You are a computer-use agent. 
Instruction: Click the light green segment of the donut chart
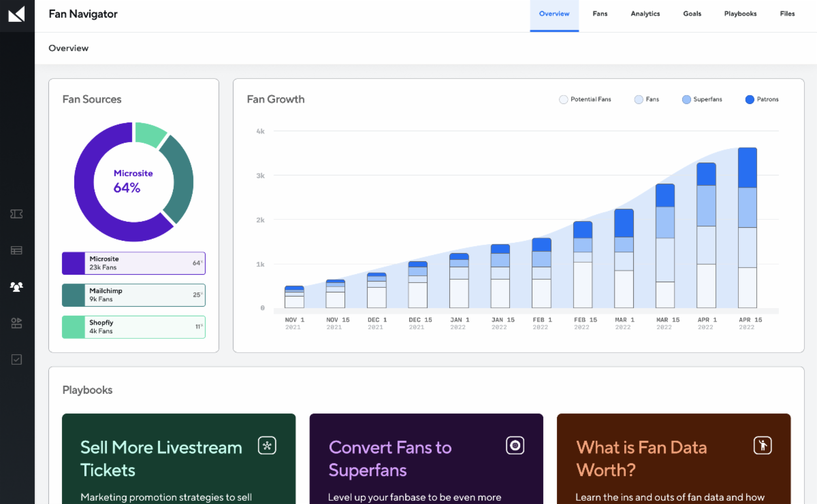point(149,133)
